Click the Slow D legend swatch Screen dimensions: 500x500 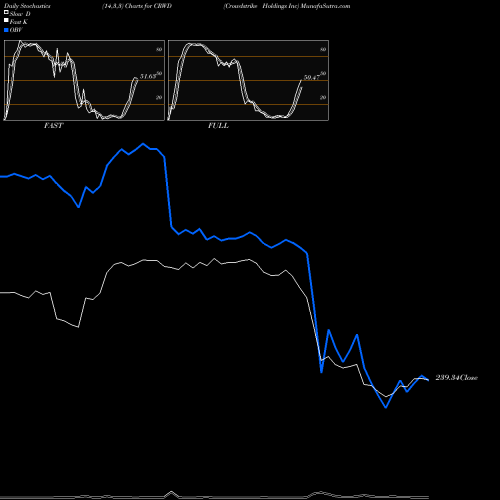click(x=6, y=13)
